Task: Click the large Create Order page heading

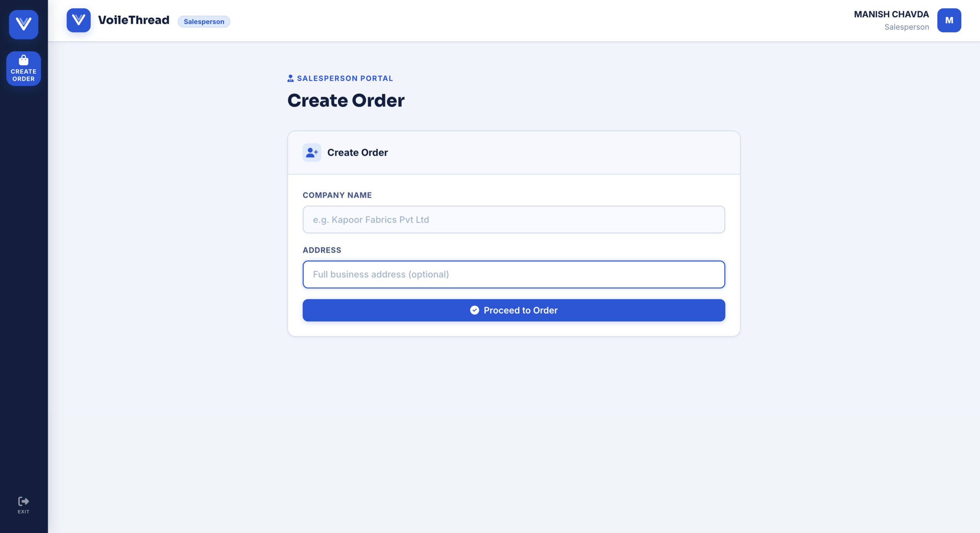Action: 346,101
